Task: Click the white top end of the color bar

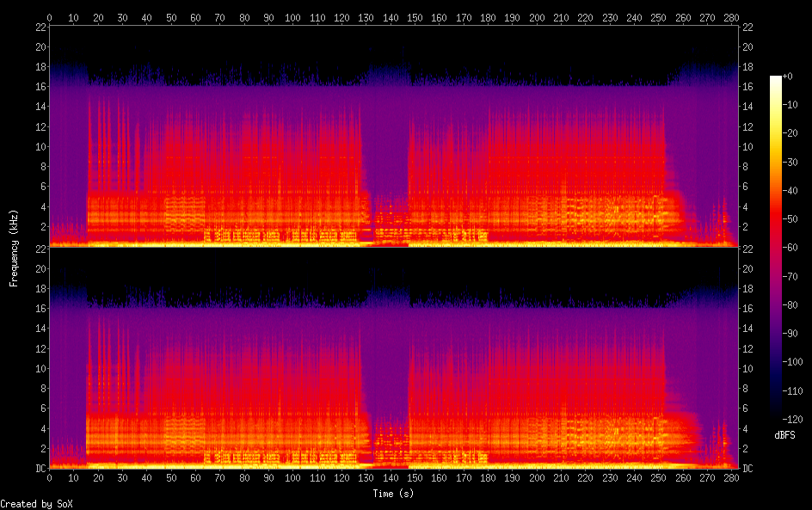Action: click(776, 79)
